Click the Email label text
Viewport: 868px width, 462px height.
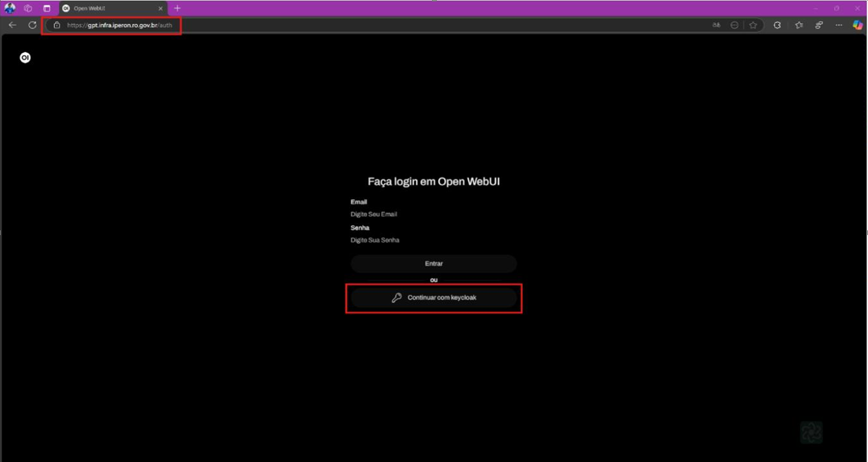(359, 202)
